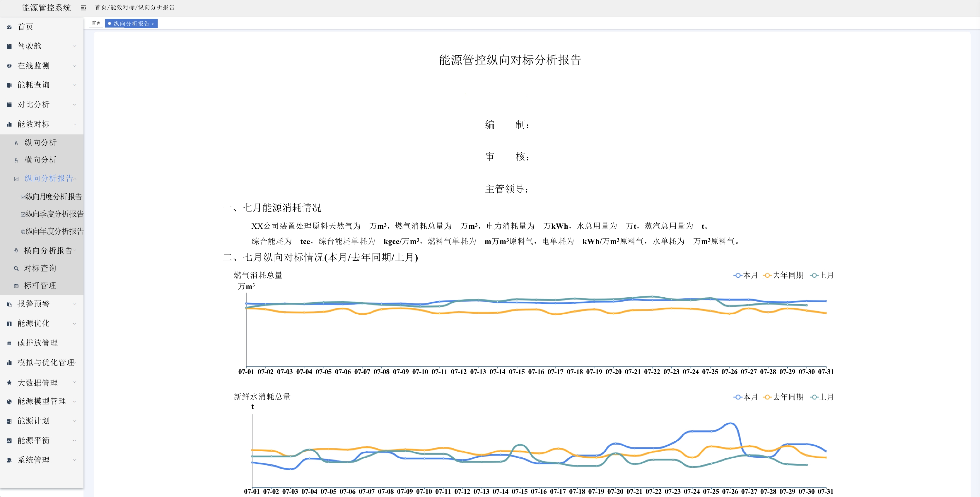Click 07-15 on 燃气消耗总量 chart axis
The width and height of the screenshot is (980, 497).
[517, 372]
